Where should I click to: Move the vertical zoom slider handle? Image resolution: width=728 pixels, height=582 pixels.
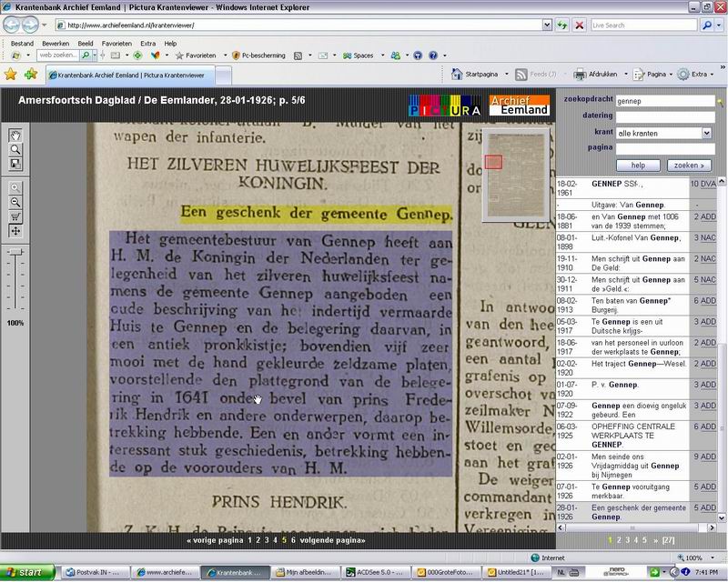point(15,252)
